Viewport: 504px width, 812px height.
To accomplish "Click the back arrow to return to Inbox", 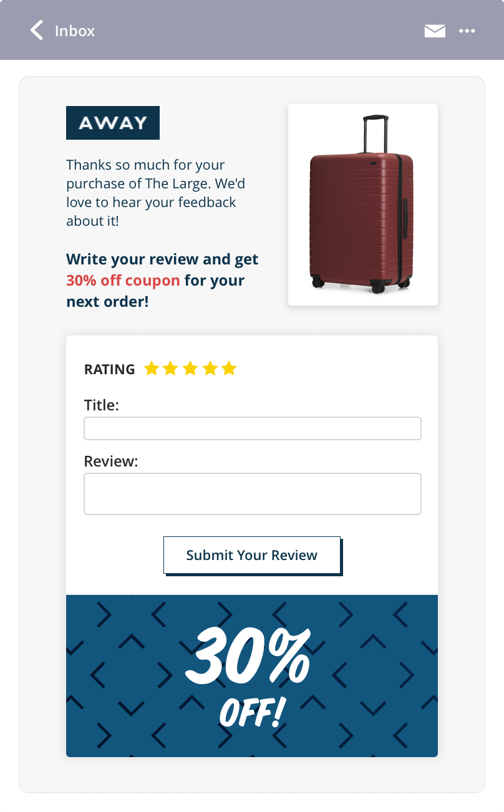I will click(36, 30).
